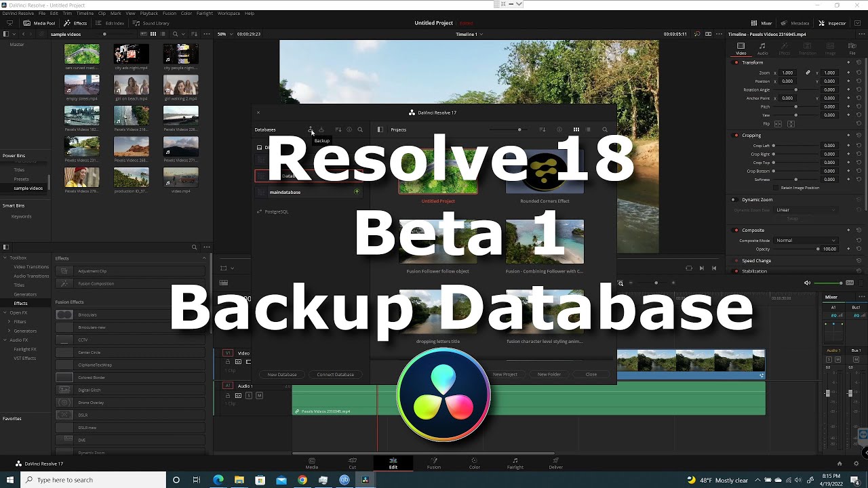Click the link icon between Zoom X and Y

click(808, 73)
